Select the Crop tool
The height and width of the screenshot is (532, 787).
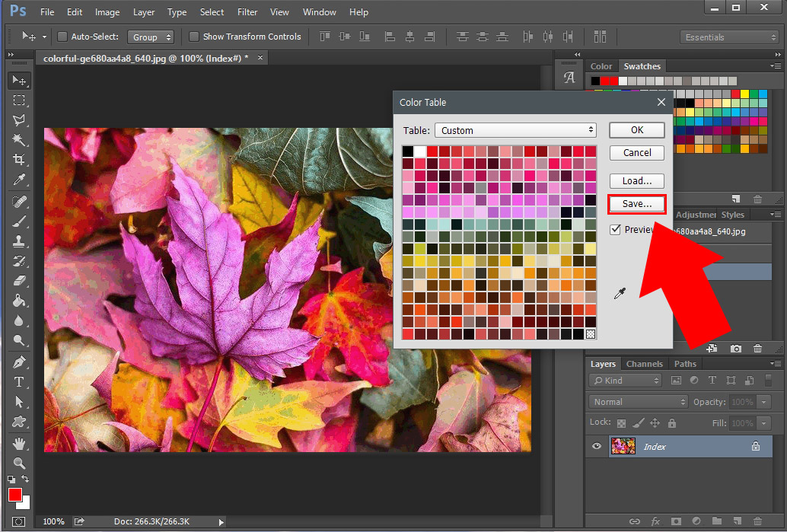[x=19, y=160]
